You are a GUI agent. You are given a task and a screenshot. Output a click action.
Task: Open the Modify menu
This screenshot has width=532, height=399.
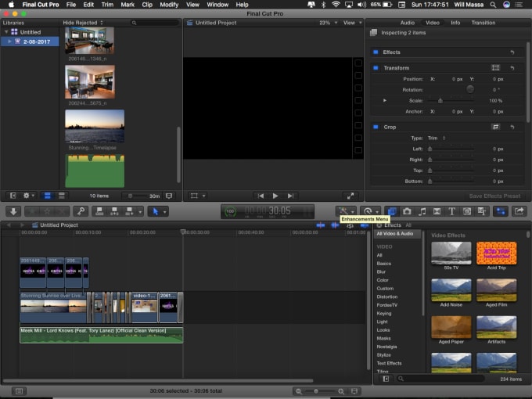point(169,5)
